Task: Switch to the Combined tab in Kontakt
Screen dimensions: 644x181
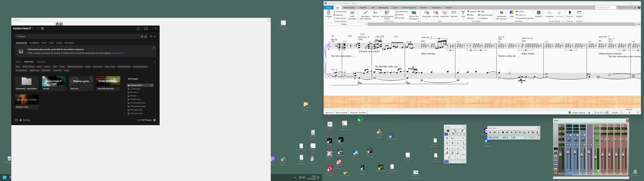Action: point(34,43)
